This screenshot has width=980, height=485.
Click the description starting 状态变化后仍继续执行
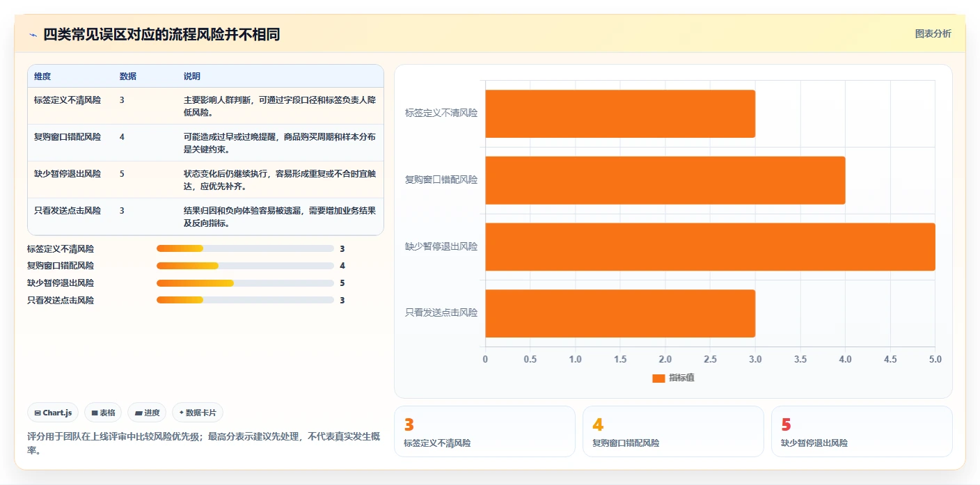coord(279,180)
